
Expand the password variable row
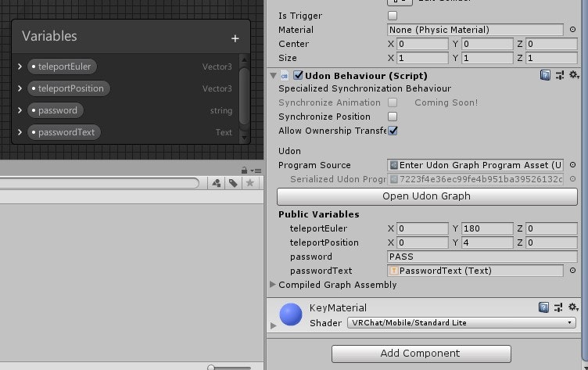click(20, 110)
